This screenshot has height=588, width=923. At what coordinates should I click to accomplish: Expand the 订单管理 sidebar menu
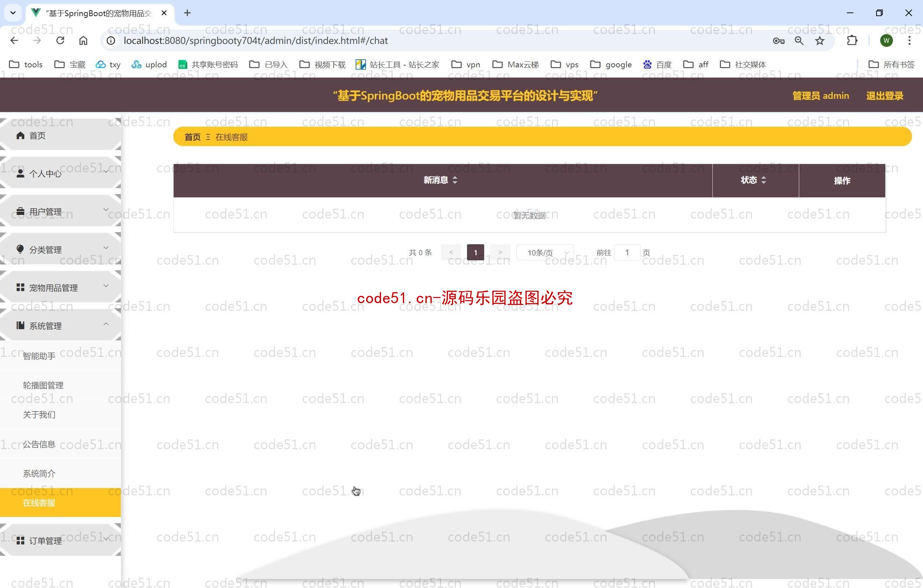coord(60,540)
